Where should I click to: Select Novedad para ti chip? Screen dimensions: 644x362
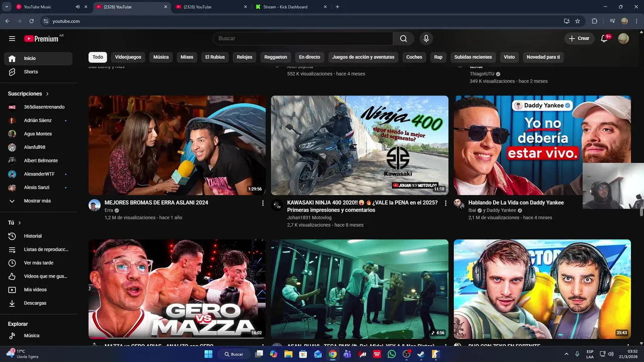click(x=543, y=57)
